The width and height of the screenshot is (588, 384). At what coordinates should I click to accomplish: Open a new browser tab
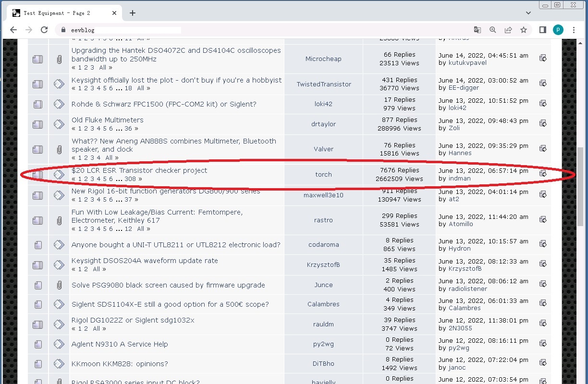[133, 13]
